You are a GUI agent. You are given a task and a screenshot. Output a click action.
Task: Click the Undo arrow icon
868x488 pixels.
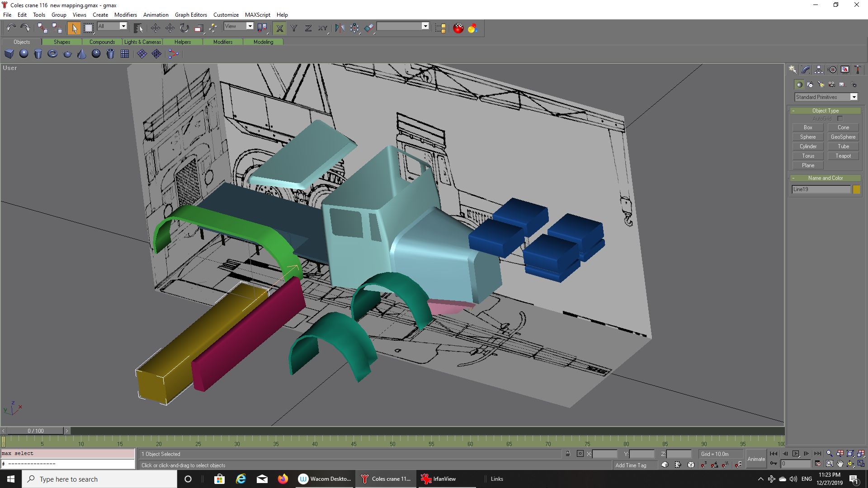tap(11, 28)
